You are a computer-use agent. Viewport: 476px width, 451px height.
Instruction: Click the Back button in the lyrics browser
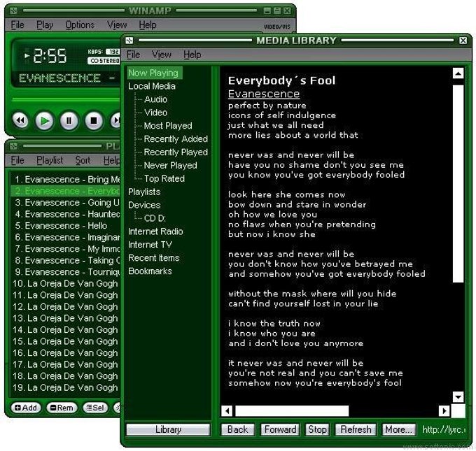click(x=237, y=429)
